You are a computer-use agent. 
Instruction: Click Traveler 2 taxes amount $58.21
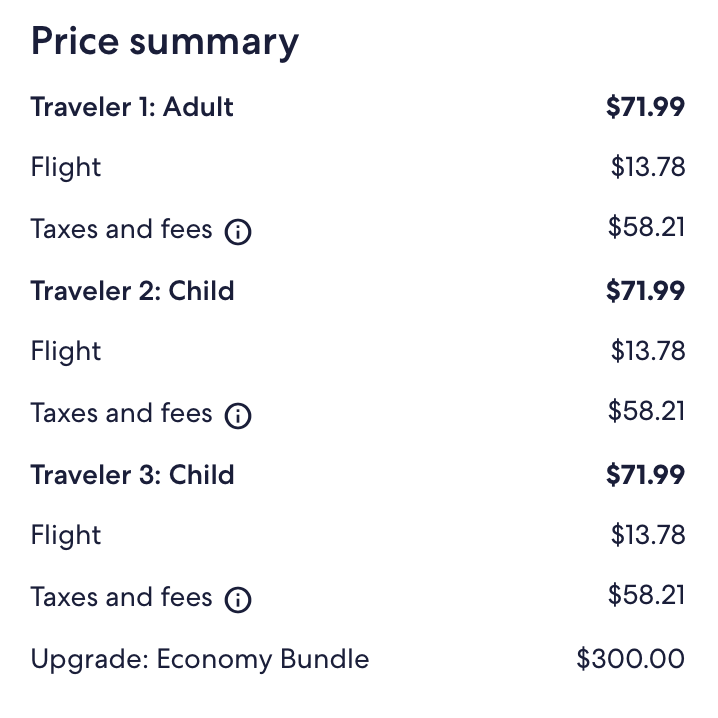(646, 411)
